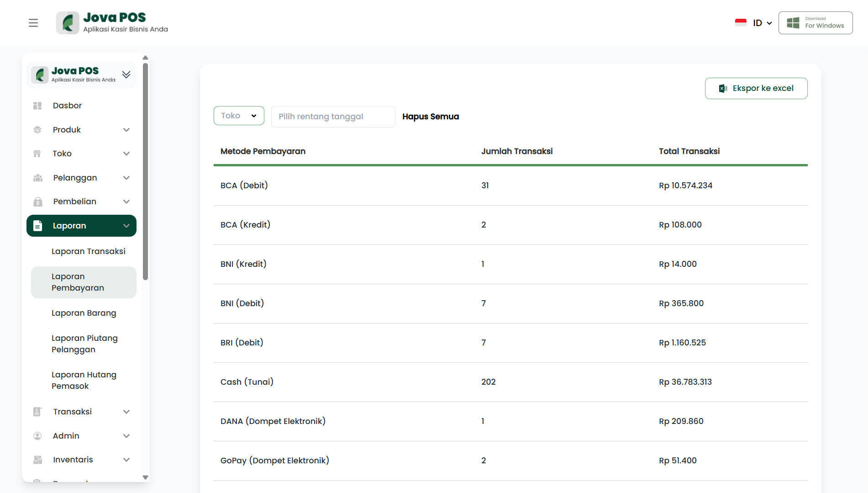The height and width of the screenshot is (493, 868).
Task: Go to Laporan Barang page
Action: pos(84,313)
